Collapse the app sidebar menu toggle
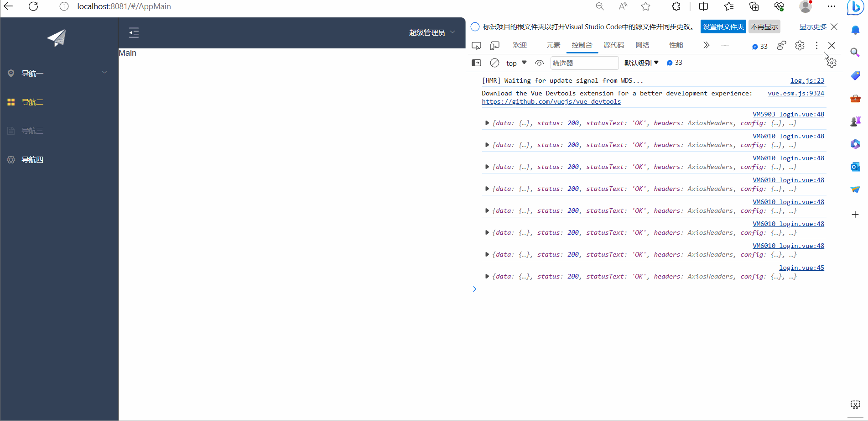 (134, 32)
